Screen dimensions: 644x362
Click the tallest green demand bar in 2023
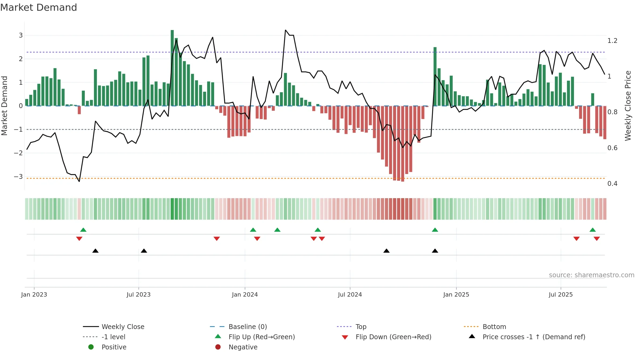coord(172,68)
